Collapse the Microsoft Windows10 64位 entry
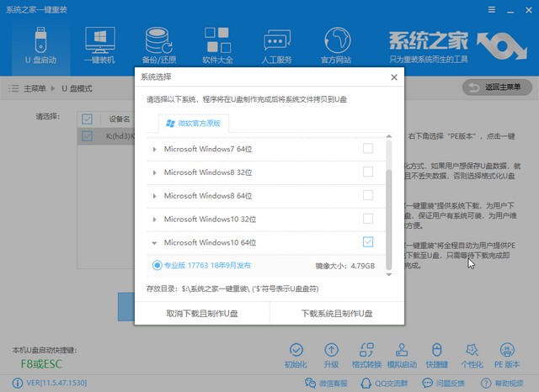 click(x=154, y=243)
